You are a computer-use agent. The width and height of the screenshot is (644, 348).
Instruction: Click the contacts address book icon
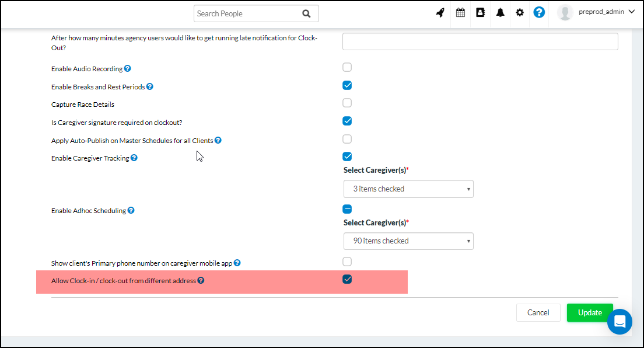click(x=480, y=12)
